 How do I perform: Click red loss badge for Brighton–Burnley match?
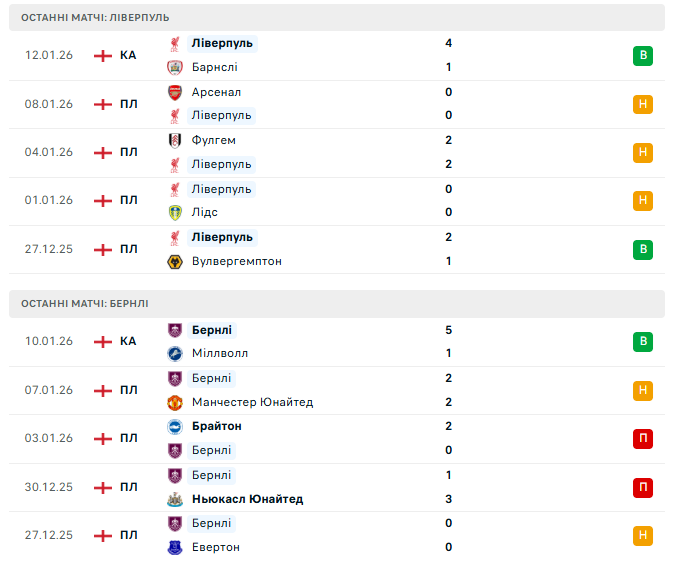click(x=642, y=438)
